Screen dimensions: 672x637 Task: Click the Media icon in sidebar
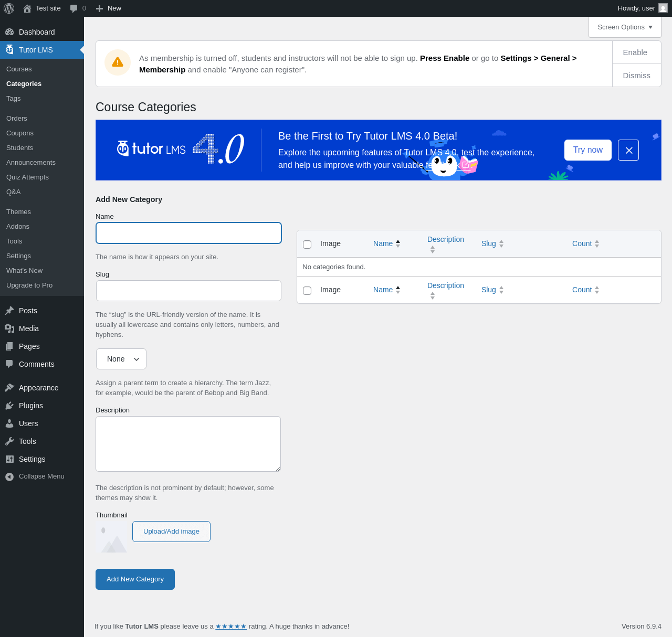[9, 328]
